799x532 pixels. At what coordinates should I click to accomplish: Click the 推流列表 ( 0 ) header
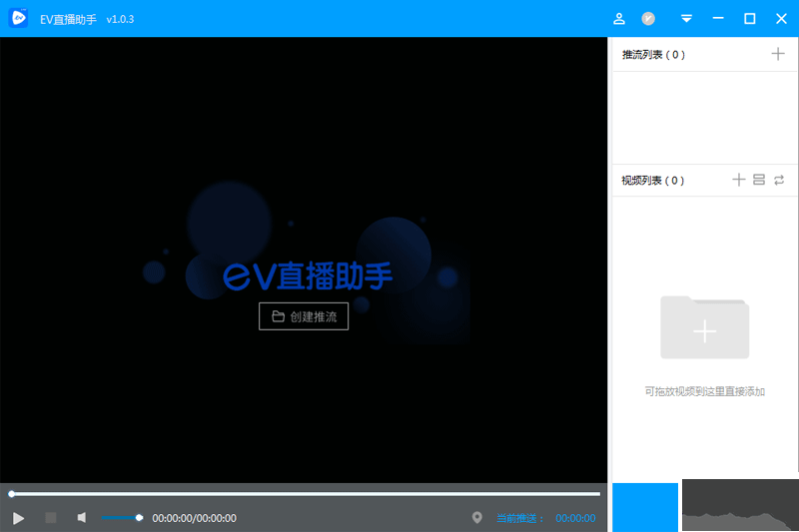[x=653, y=55]
